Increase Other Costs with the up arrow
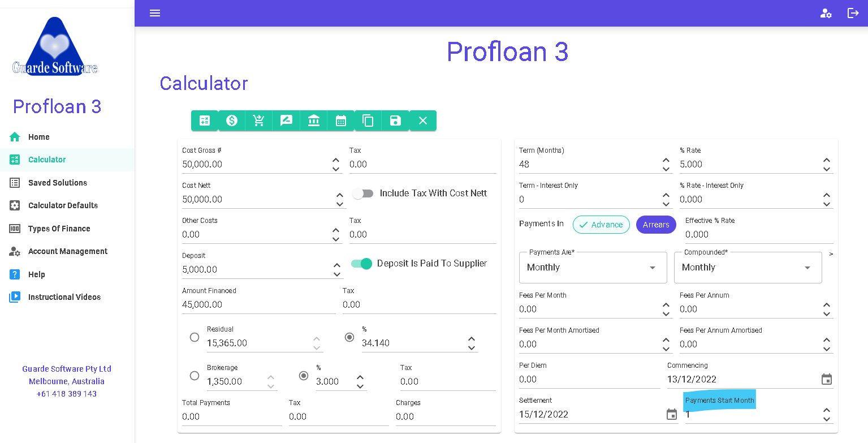 click(336, 230)
